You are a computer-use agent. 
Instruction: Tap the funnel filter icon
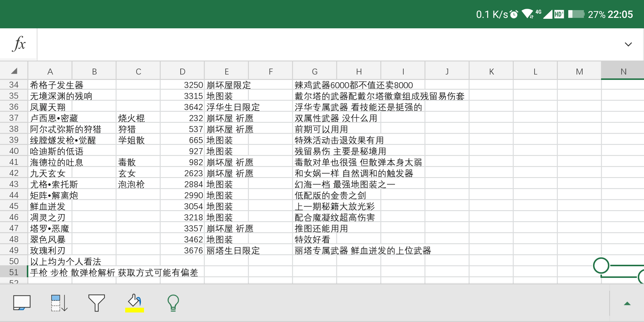pyautogui.click(x=97, y=303)
